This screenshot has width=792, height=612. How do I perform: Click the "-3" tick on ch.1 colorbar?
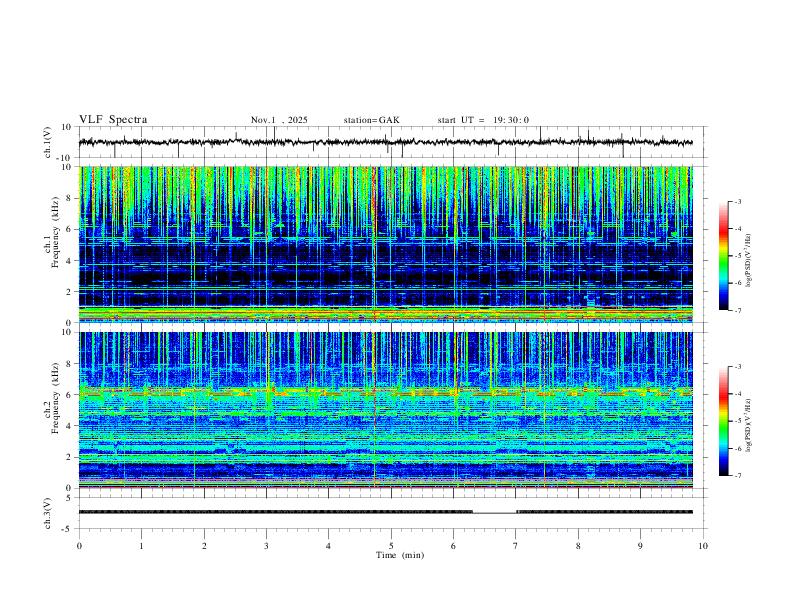coord(738,201)
